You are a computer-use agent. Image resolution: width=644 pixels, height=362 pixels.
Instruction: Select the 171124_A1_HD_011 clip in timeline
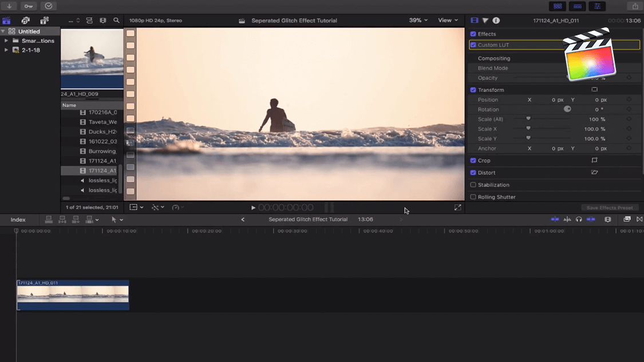click(x=73, y=295)
